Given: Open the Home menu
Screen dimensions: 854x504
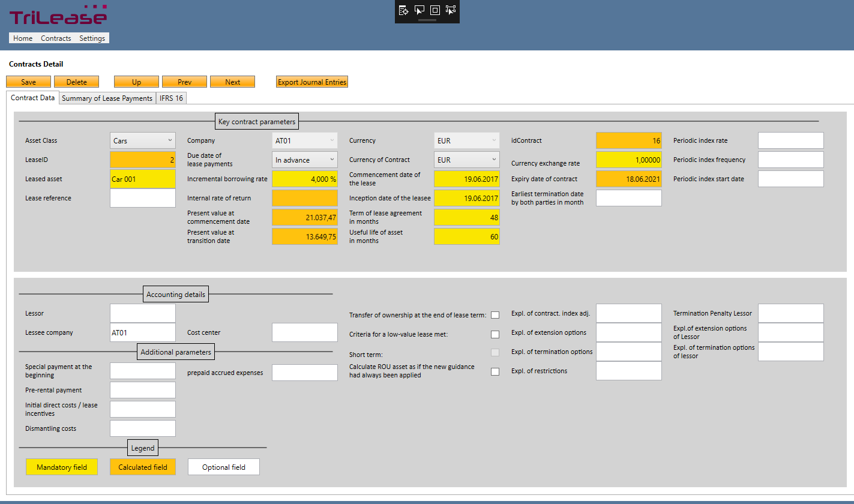Looking at the screenshot, I should click(23, 38).
